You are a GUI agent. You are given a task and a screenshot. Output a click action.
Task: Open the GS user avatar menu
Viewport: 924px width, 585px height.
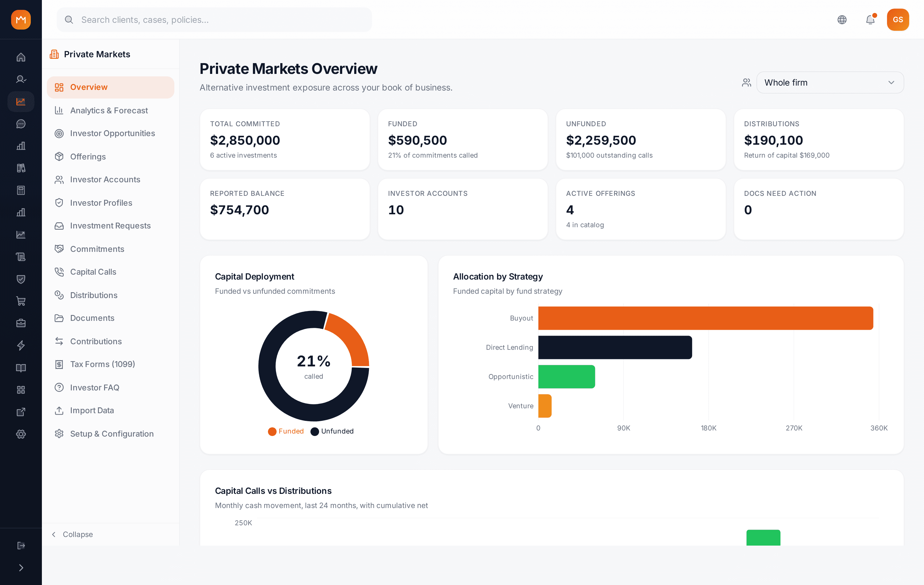pos(898,20)
